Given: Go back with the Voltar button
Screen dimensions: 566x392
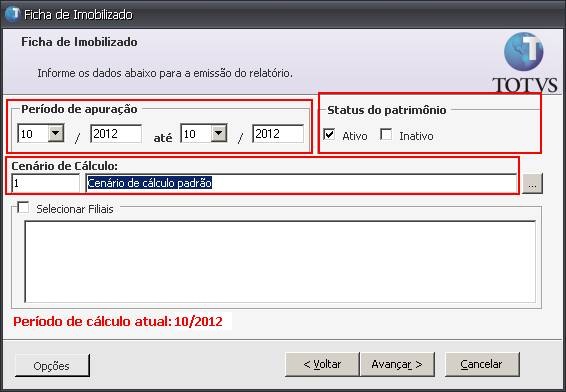Looking at the screenshot, I should point(322,365).
